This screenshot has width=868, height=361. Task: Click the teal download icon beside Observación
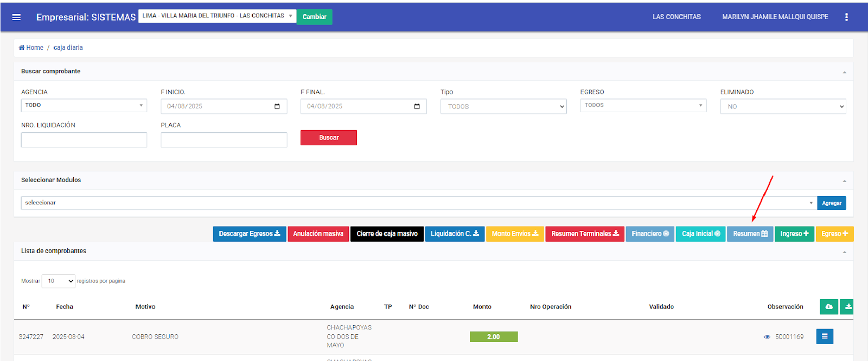[x=847, y=307]
